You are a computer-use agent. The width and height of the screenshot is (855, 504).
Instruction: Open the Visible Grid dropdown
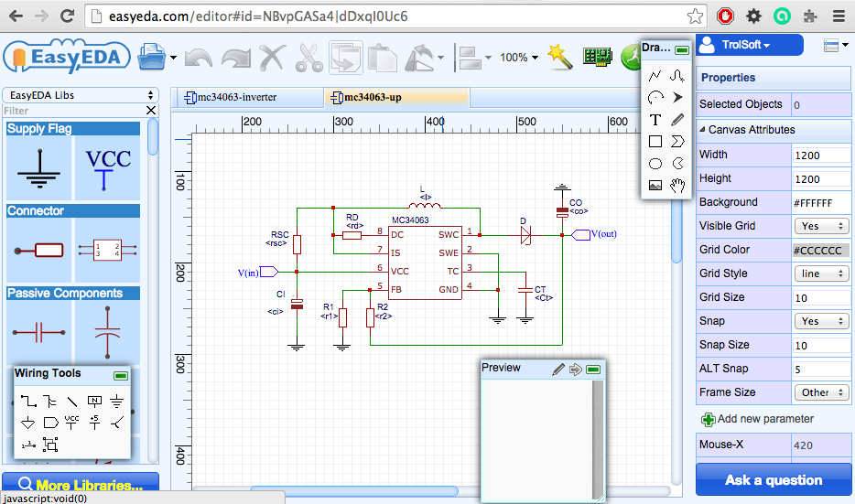pos(820,226)
